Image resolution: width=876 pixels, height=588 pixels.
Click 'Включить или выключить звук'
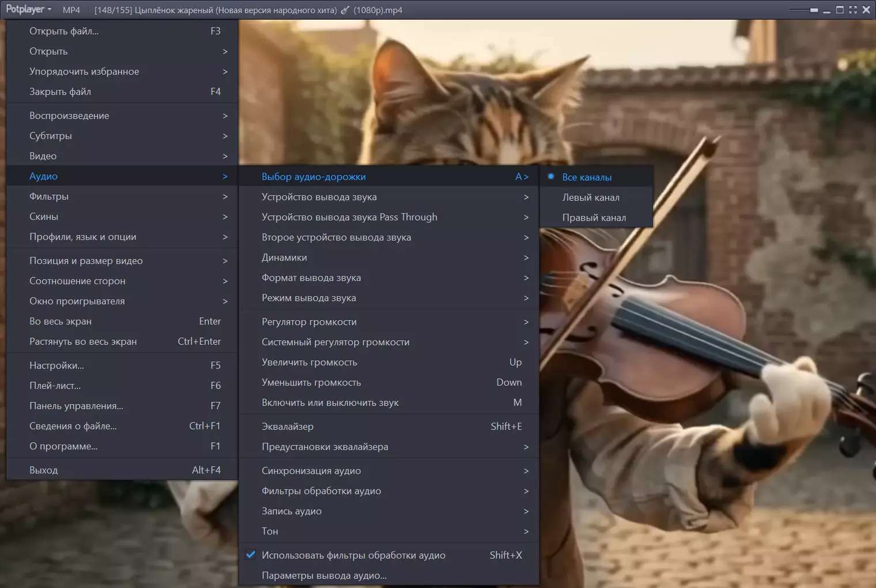tap(389, 403)
